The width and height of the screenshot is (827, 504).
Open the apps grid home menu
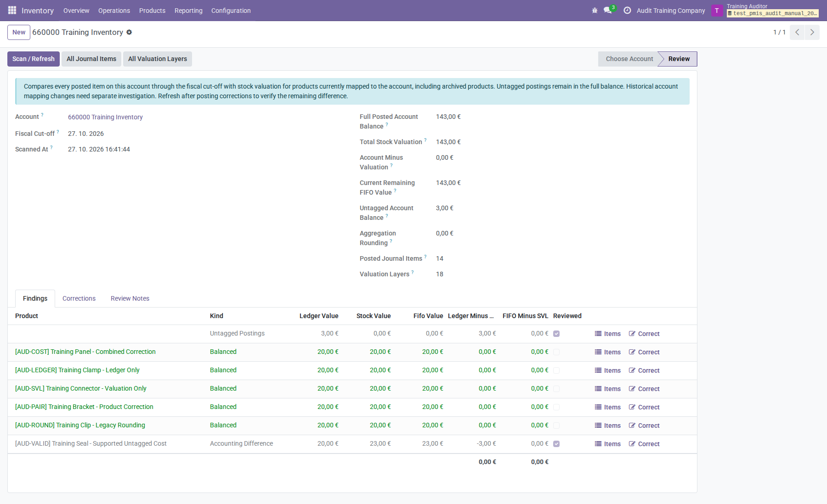click(x=12, y=10)
